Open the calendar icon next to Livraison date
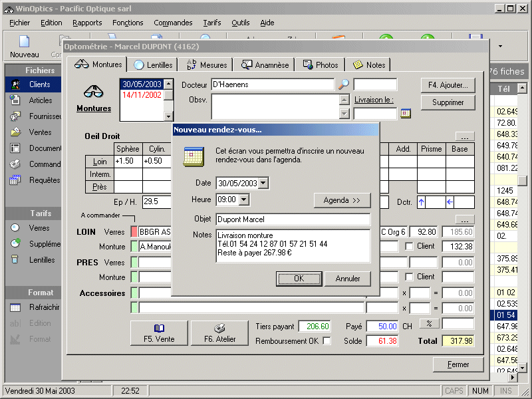Viewport: 532px width, 399px height. 406,114
